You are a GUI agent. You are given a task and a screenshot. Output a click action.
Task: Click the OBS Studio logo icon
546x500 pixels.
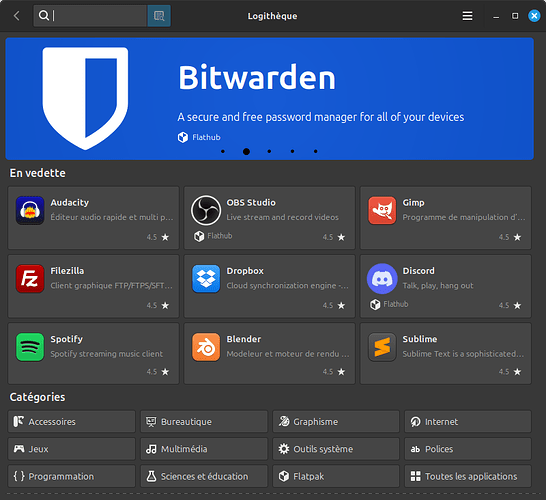[206, 210]
